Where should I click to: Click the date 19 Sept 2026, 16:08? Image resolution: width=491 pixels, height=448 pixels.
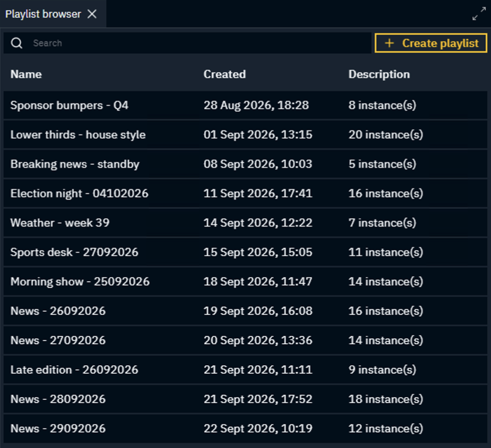[258, 311]
